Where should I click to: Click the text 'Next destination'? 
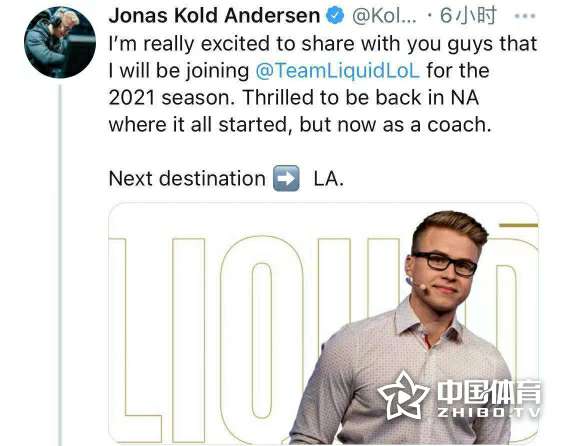(x=187, y=178)
